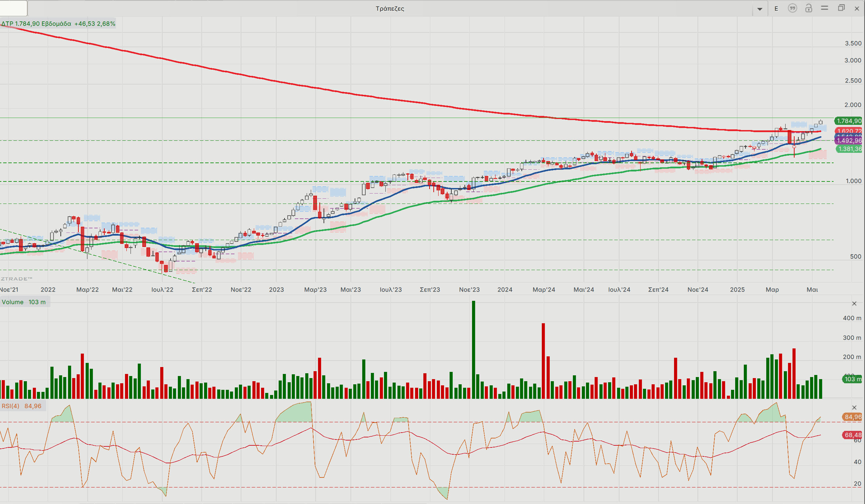Click the red 68,48 RSI average tag
865x504 pixels.
[x=852, y=435]
